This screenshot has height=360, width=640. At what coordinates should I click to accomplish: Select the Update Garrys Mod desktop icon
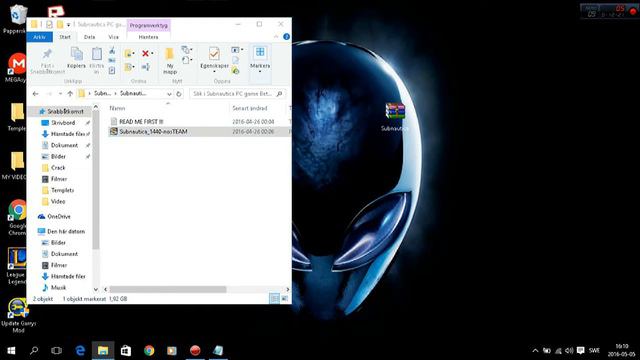point(18,315)
